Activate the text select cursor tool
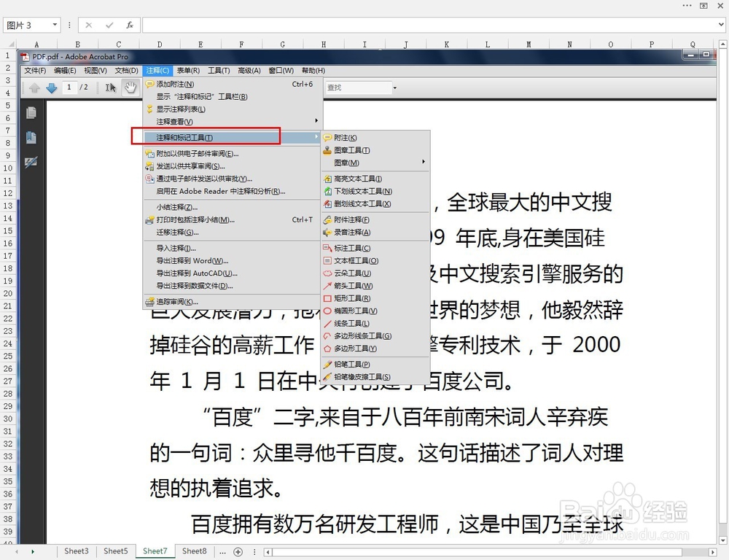The height and width of the screenshot is (560, 729). [x=110, y=87]
